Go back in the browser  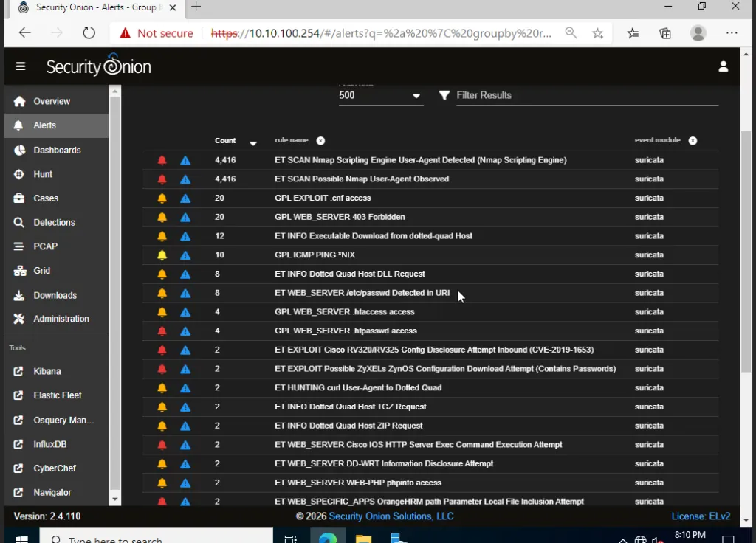click(x=24, y=32)
